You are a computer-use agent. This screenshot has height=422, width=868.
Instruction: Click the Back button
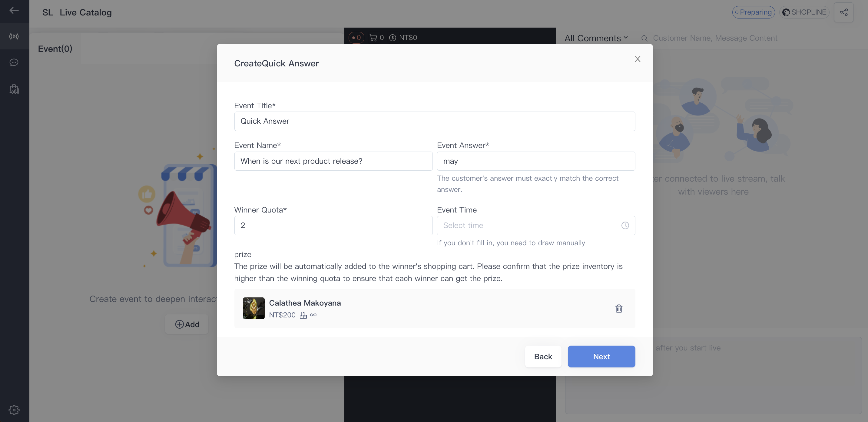point(543,356)
